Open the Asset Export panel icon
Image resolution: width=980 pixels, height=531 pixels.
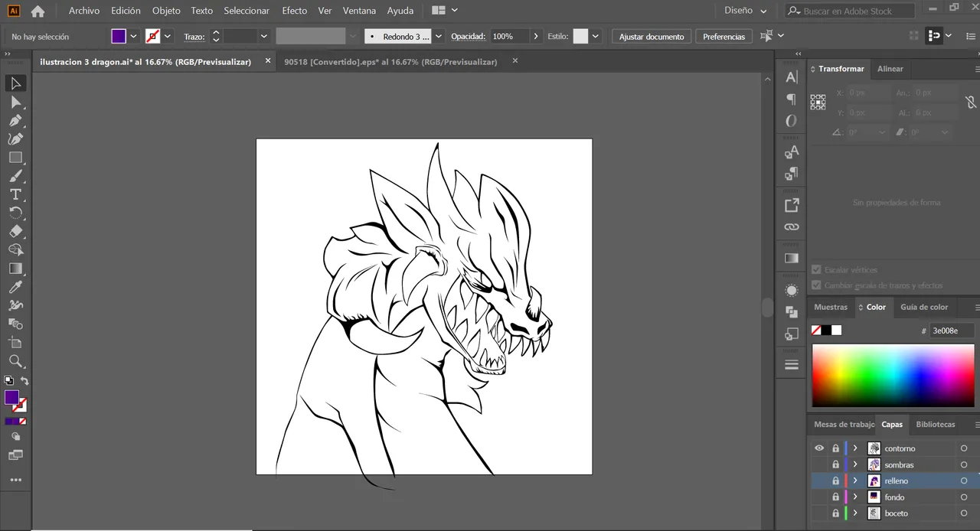point(792,205)
